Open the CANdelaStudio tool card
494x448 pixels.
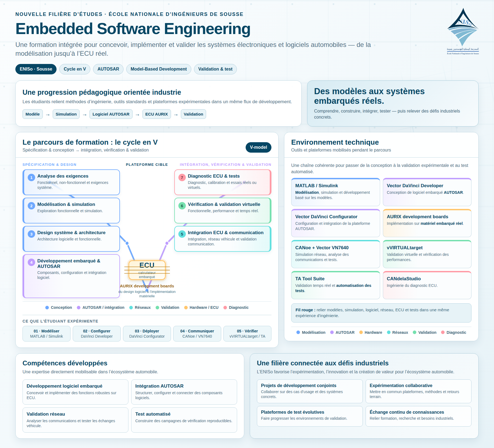427,285
